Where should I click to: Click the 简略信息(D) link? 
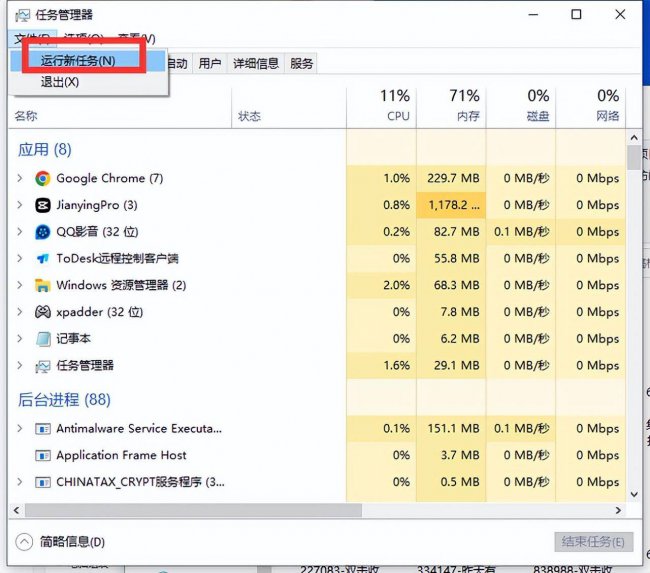click(x=72, y=542)
